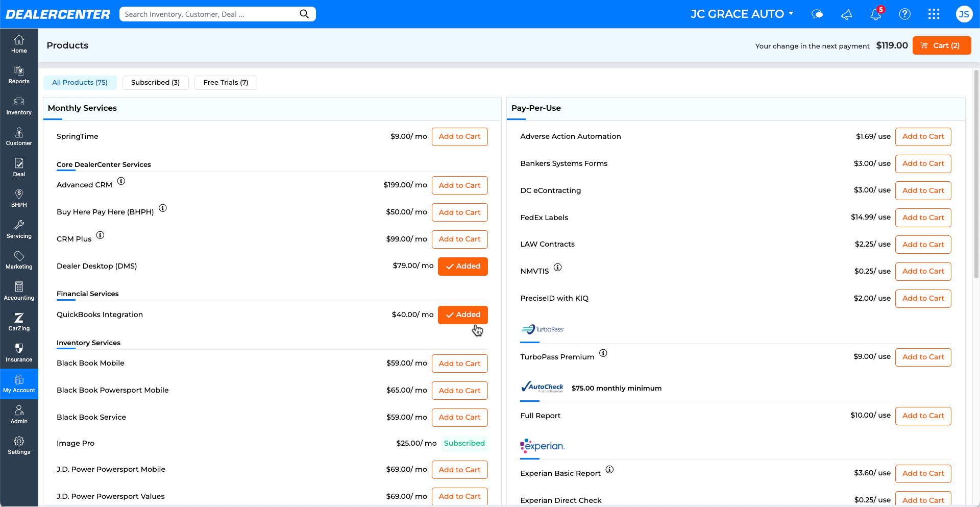980x507 pixels.
Task: Expand the JC GRACE AUTO dealer dropdown
Action: coord(742,14)
